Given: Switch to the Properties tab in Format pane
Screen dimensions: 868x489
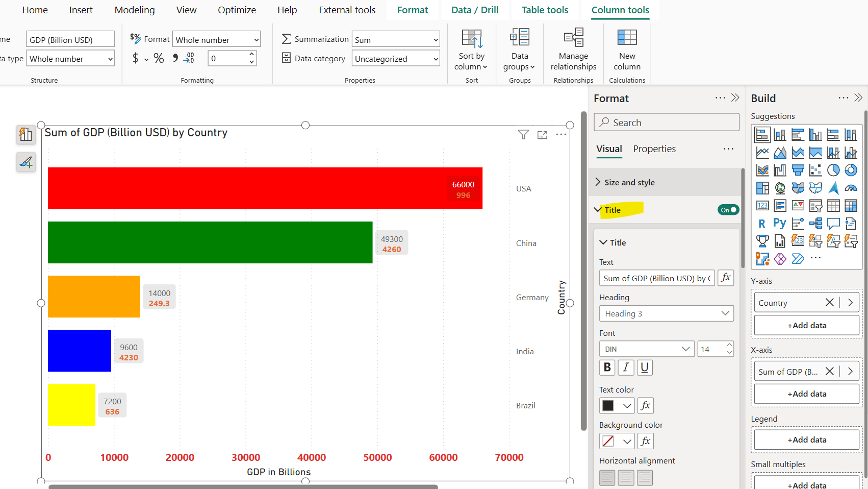Looking at the screenshot, I should coord(654,149).
